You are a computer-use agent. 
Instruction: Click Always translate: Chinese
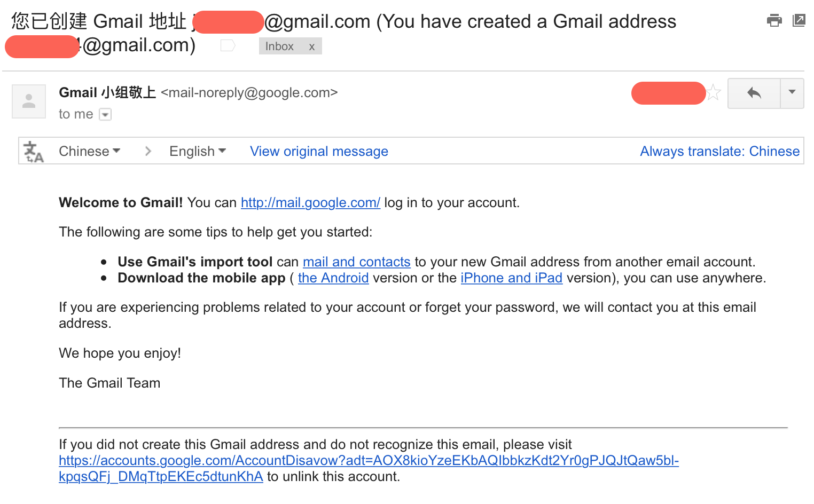pos(719,152)
